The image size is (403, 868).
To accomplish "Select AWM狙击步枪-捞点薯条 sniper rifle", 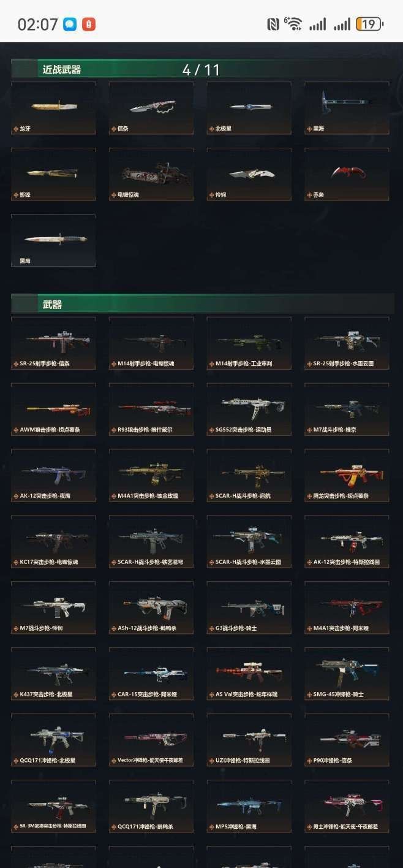I will [x=53, y=409].
